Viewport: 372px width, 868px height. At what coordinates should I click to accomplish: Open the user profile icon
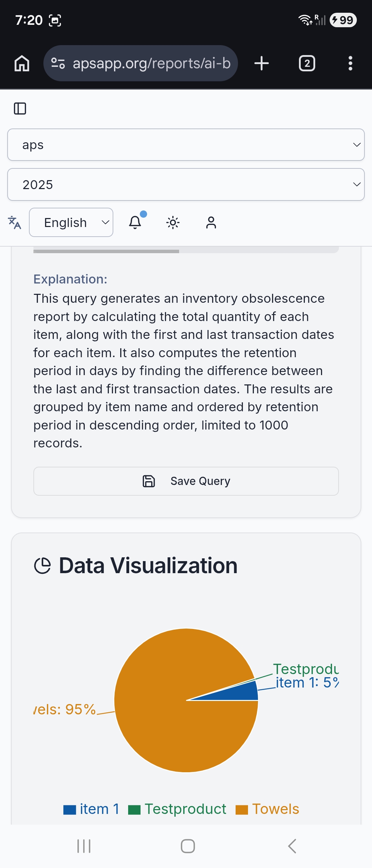click(x=211, y=223)
